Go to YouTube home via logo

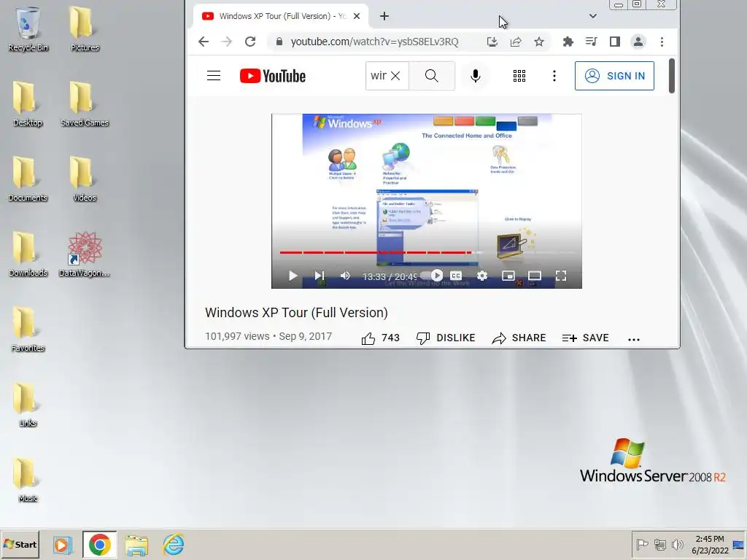click(273, 76)
